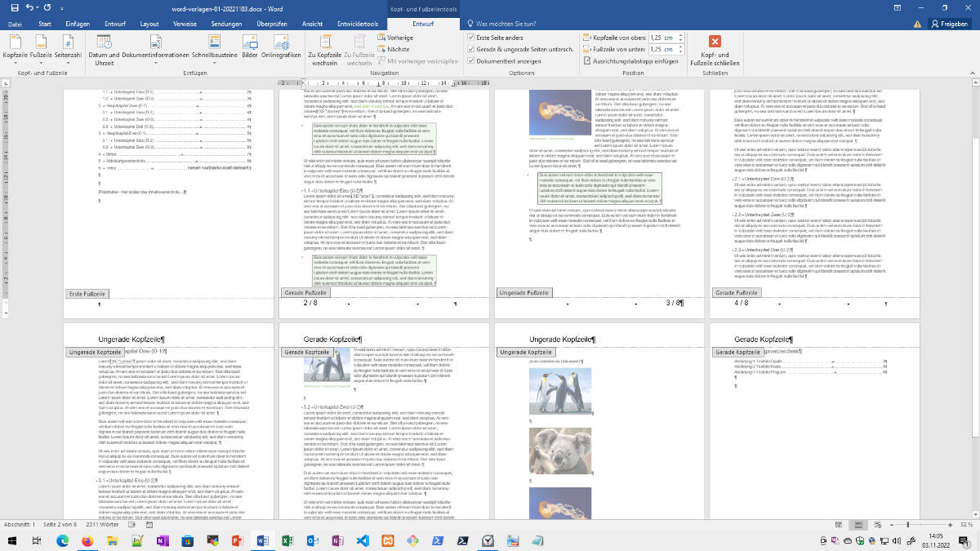Toggle Gerade & ungerade Seiten untersch. checkbox
The height and width of the screenshot is (551, 980).
[x=470, y=49]
